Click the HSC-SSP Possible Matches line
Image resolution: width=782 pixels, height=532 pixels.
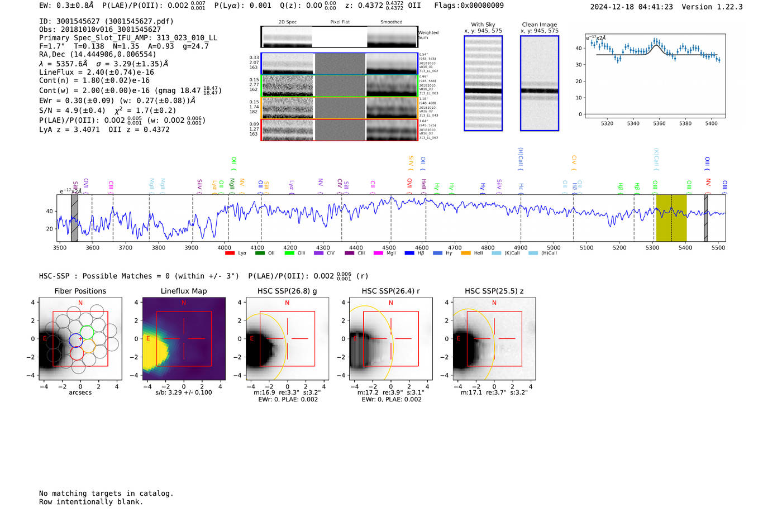[x=203, y=276]
